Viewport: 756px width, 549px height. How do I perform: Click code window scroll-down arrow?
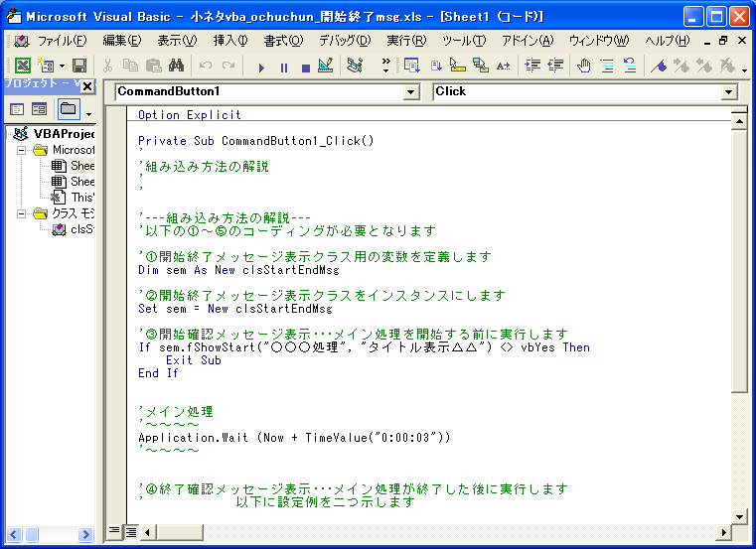point(739,516)
